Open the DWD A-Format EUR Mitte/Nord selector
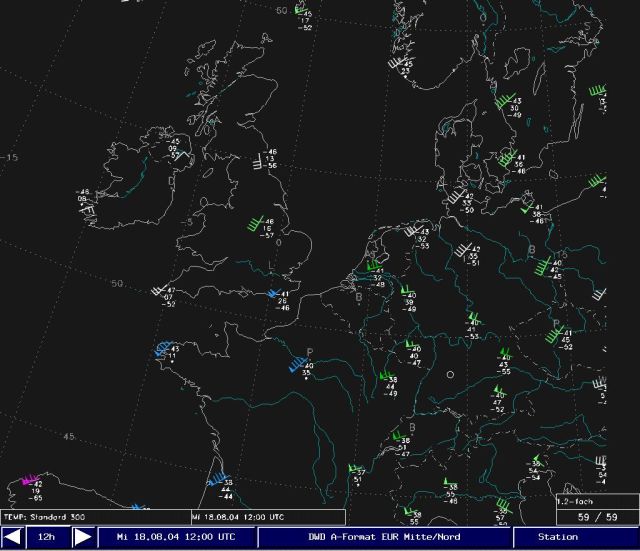Viewport: 640px width, 551px height. point(385,537)
